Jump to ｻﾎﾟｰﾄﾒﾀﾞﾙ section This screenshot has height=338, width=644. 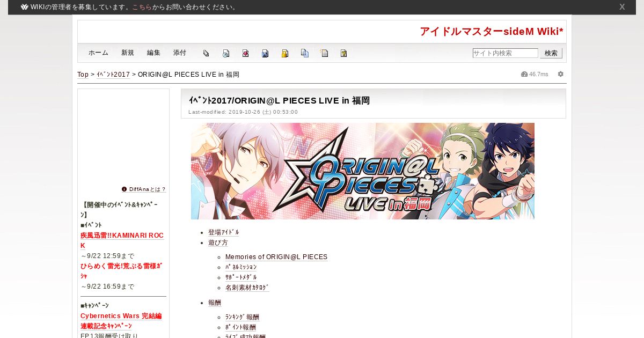(241, 277)
